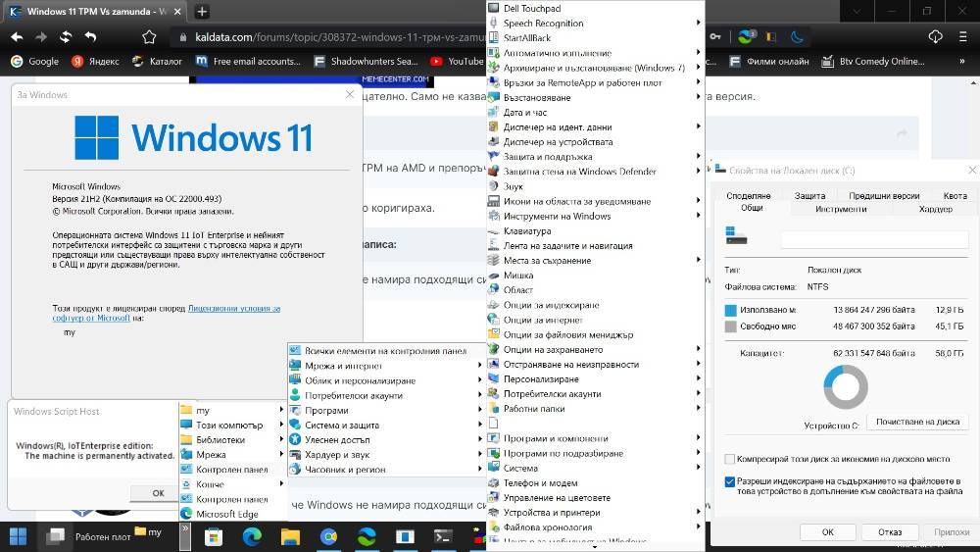Open Всички елементи на контролния панел
Viewport: 980px width, 552px height.
386,351
